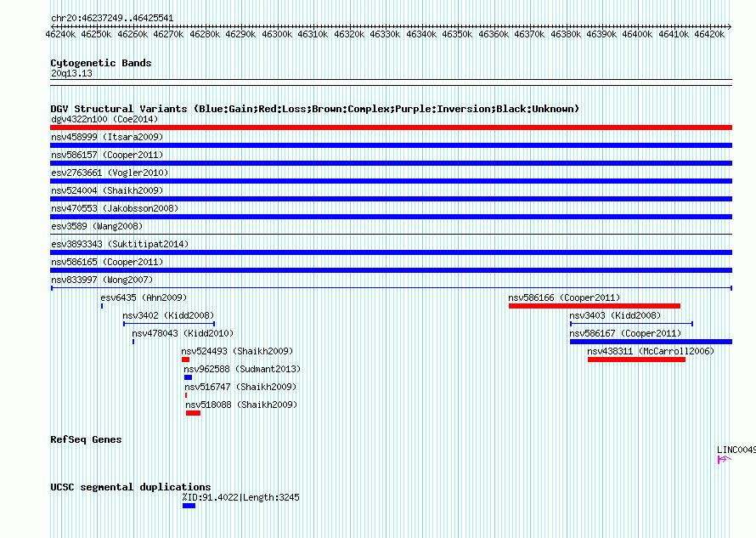756x538 pixels.
Task: Click the LINC gene glyph in RefSeq Genes
Action: click(725, 459)
